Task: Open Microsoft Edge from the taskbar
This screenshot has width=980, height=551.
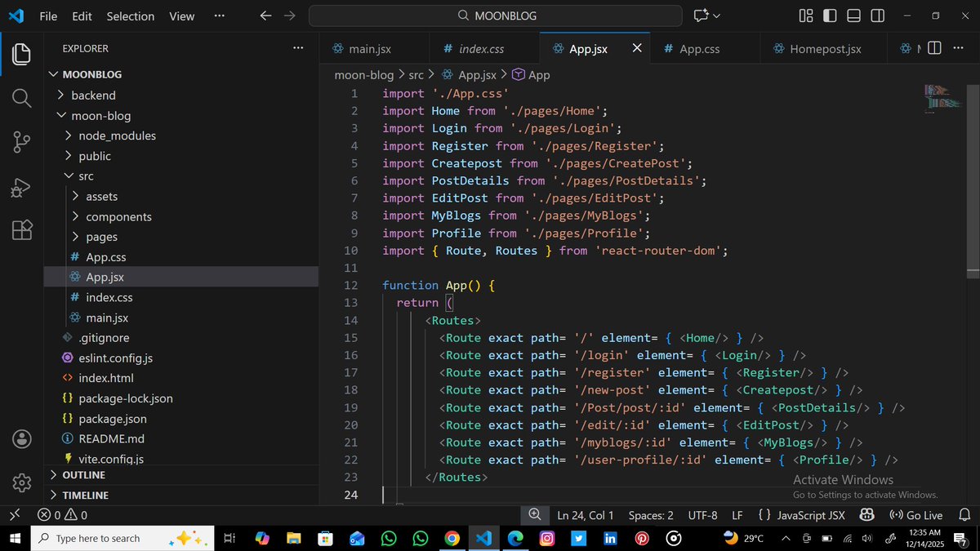Action: click(515, 538)
